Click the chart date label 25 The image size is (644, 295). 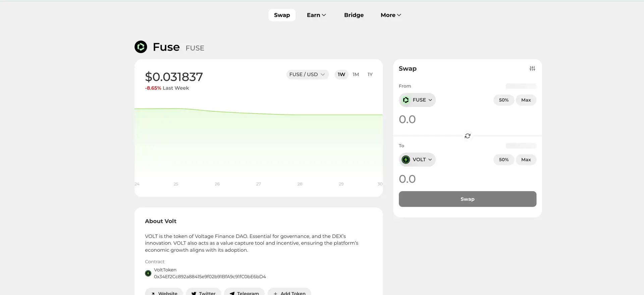coord(176,184)
